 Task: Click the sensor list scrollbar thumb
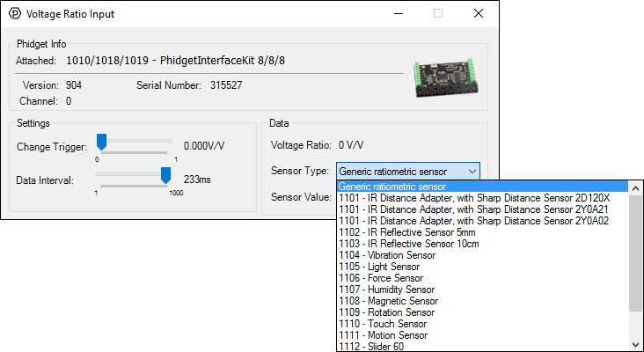coord(635,253)
